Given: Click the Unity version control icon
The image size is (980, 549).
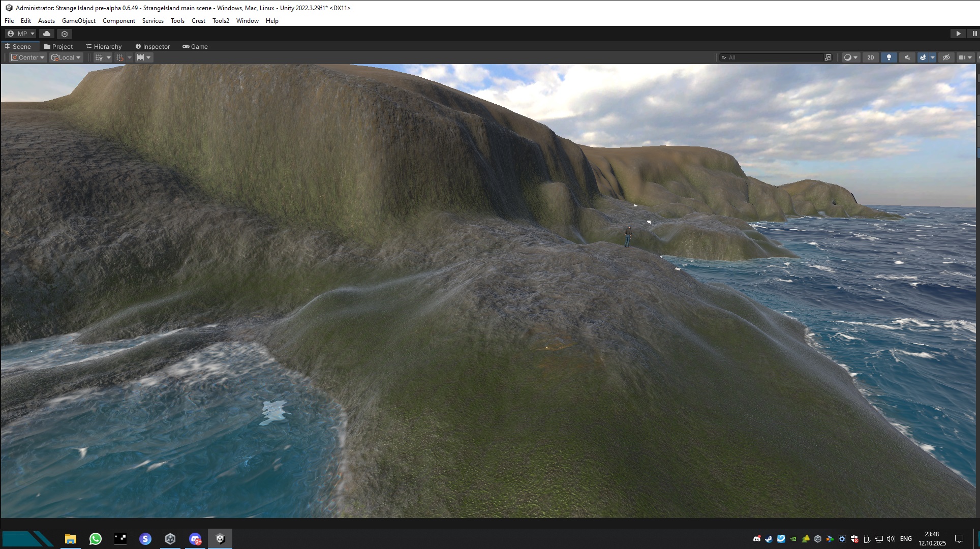Looking at the screenshot, I should 65,34.
